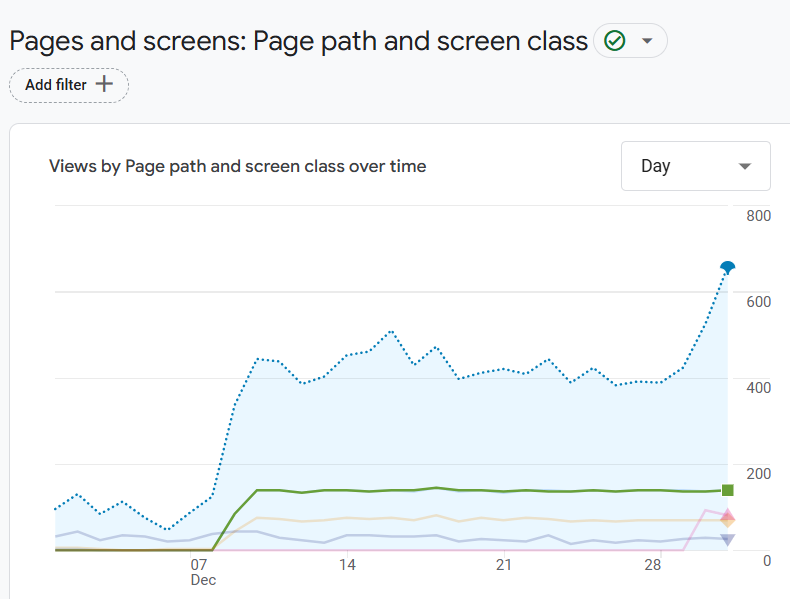Click the orange diamond series end marker
The height and width of the screenshot is (599, 790).
coord(728,522)
